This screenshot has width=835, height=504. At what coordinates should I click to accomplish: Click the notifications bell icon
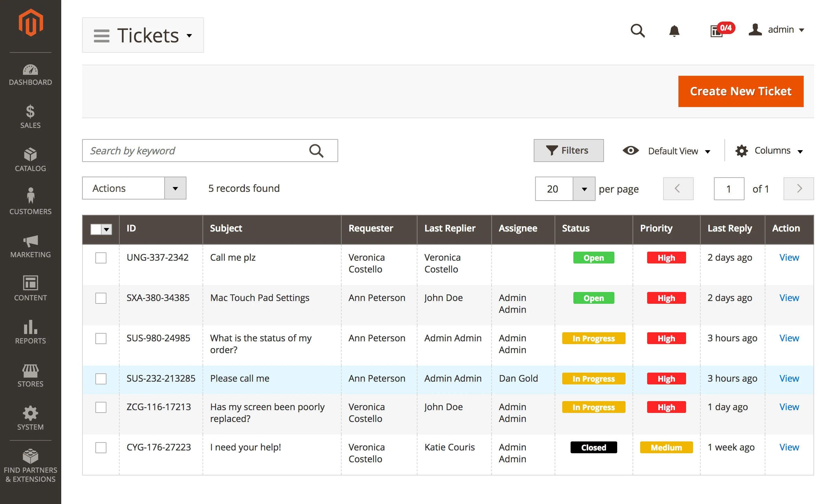tap(674, 31)
